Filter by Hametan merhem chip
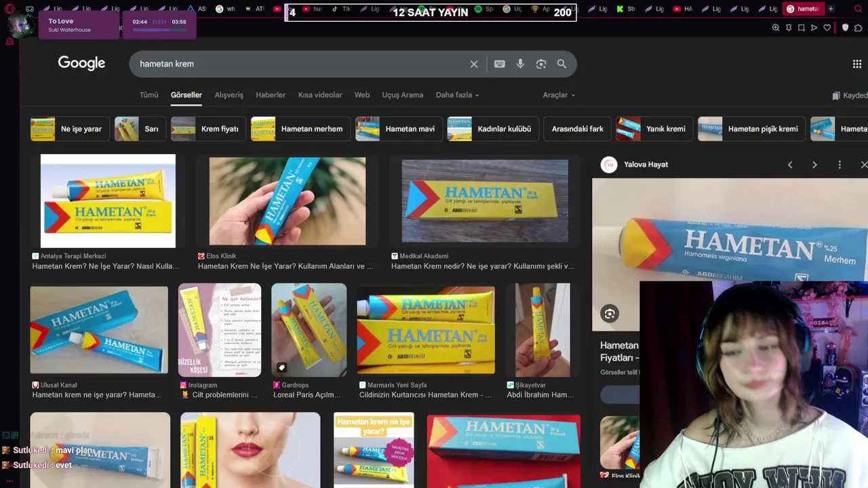 [x=301, y=129]
